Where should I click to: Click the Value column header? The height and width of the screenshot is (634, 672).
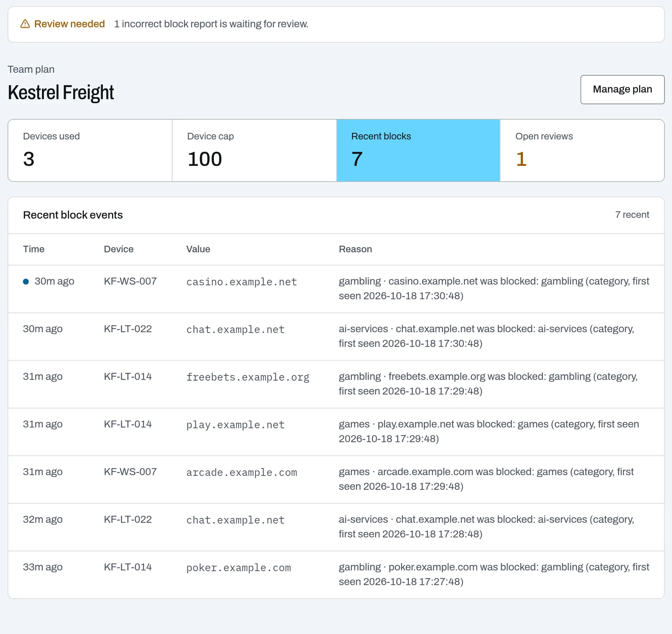coord(198,249)
